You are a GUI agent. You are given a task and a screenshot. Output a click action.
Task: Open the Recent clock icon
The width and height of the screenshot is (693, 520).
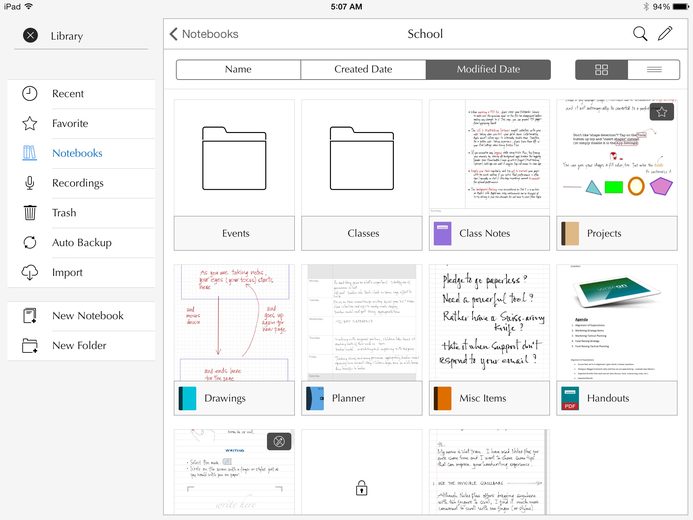[30, 94]
